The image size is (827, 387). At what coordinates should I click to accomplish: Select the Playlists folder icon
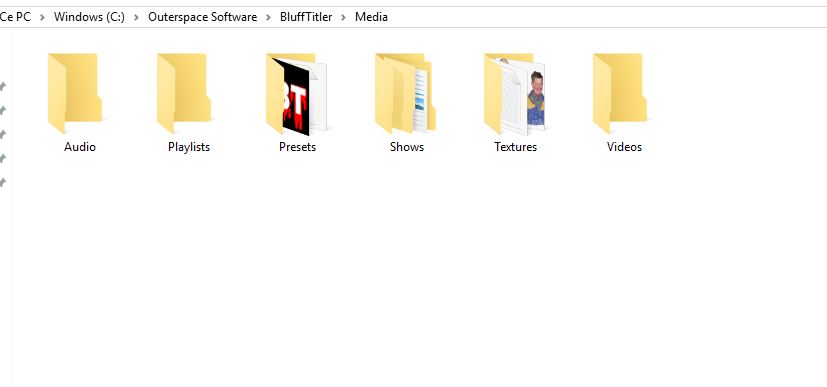point(184,93)
